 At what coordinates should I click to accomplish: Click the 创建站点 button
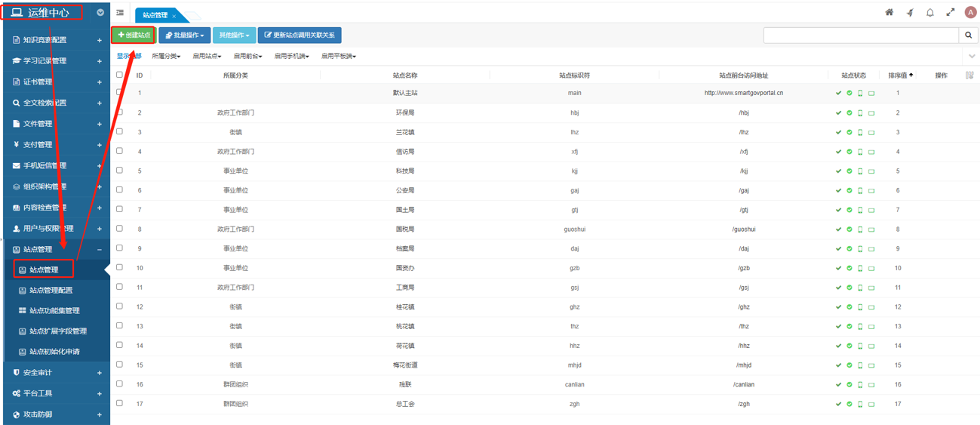[134, 35]
